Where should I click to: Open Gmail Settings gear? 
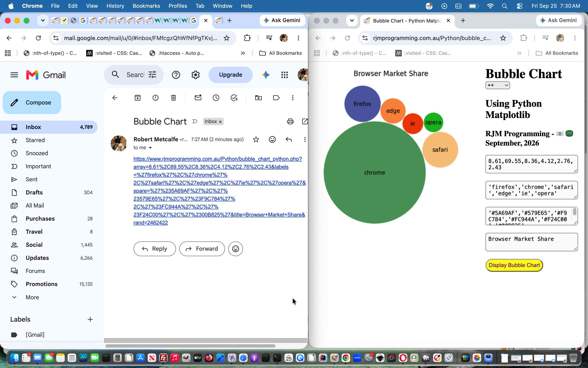click(x=195, y=75)
